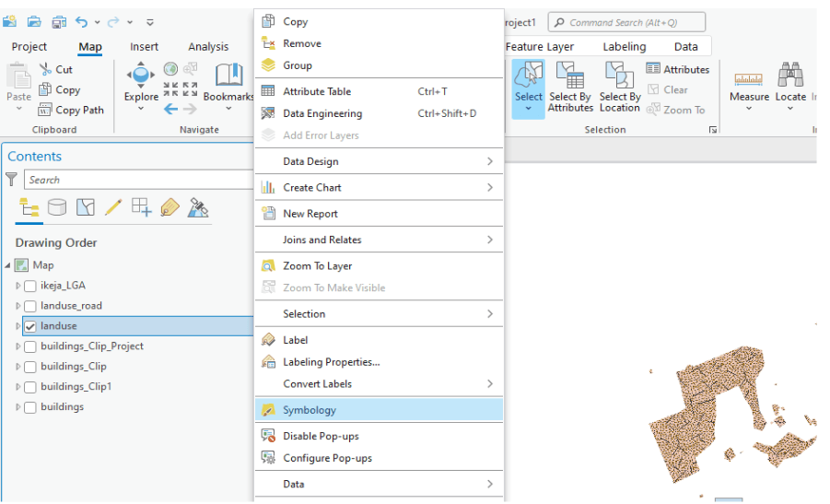
Task: Choose Symbology from the context menu
Action: [310, 410]
